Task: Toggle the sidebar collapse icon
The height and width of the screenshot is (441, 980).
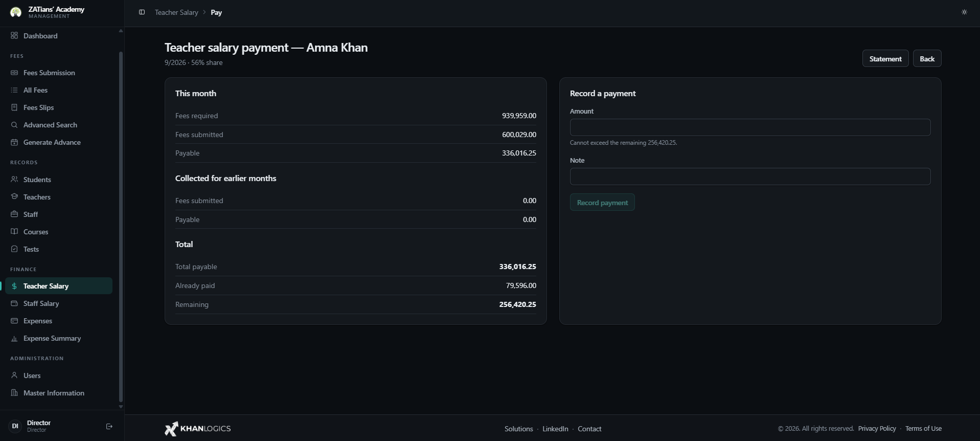Action: [x=142, y=12]
